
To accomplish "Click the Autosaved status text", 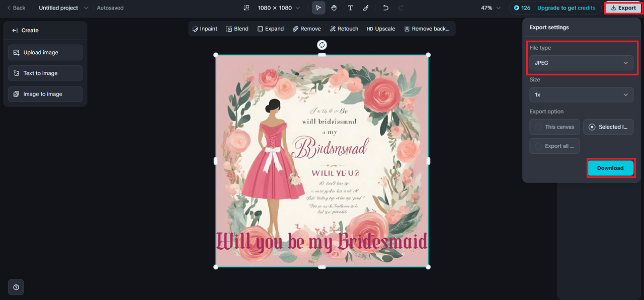I will (110, 8).
